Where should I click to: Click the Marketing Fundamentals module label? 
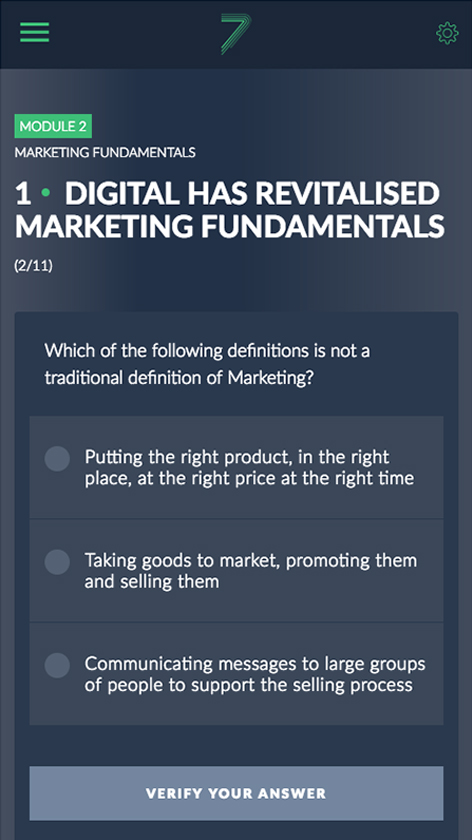tap(105, 153)
